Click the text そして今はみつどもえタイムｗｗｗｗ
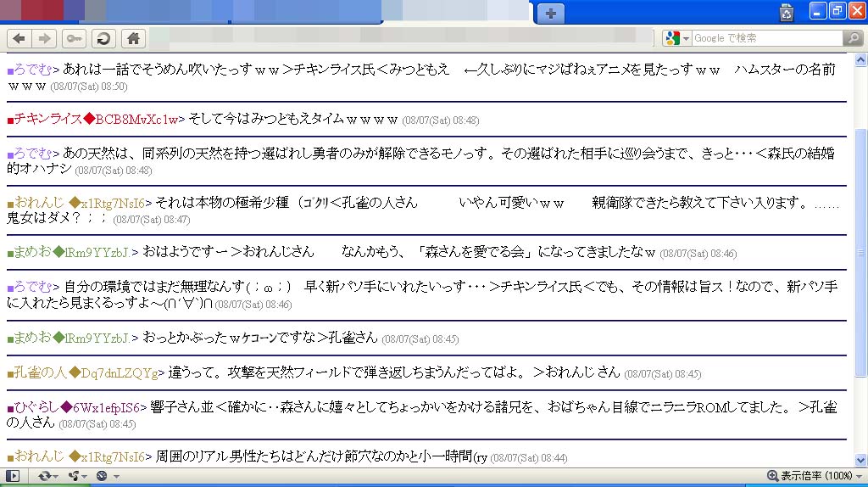868x487 pixels. coord(293,119)
